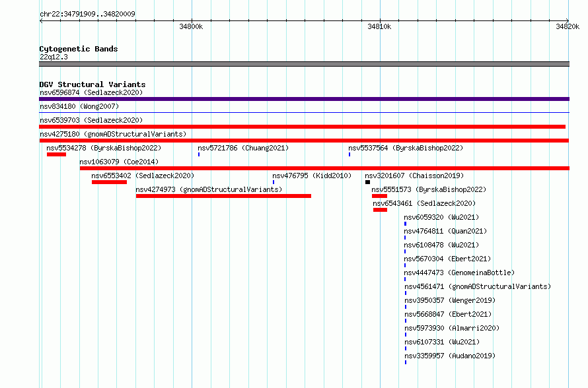This screenshot has width=588, height=388.
Task: Click the blue marker under nsv5668847
Action: pos(406,321)
